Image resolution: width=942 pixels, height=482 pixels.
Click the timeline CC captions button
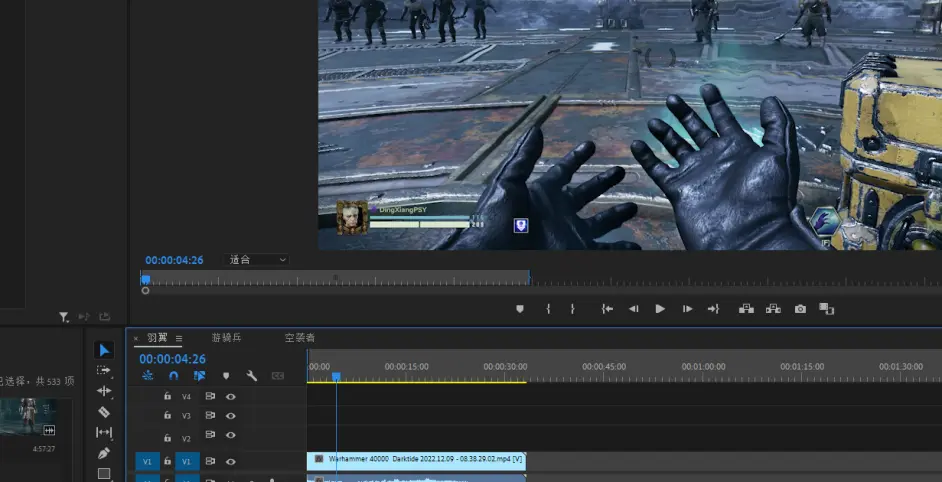point(278,376)
